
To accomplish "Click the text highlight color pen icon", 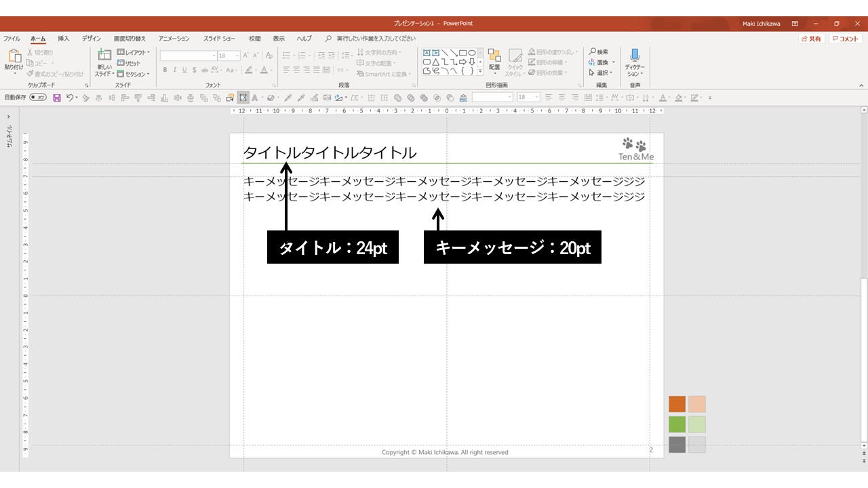I will pos(248,70).
